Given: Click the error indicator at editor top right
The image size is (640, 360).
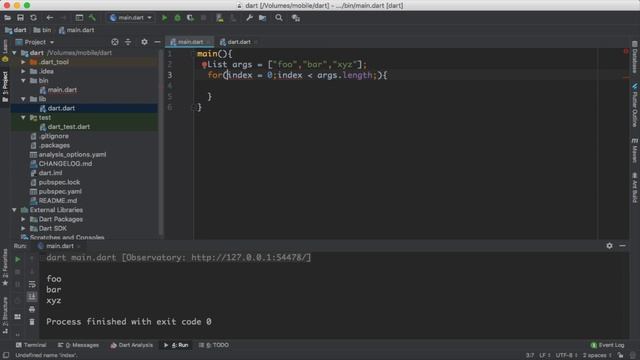Looking at the screenshot, I should 626,51.
